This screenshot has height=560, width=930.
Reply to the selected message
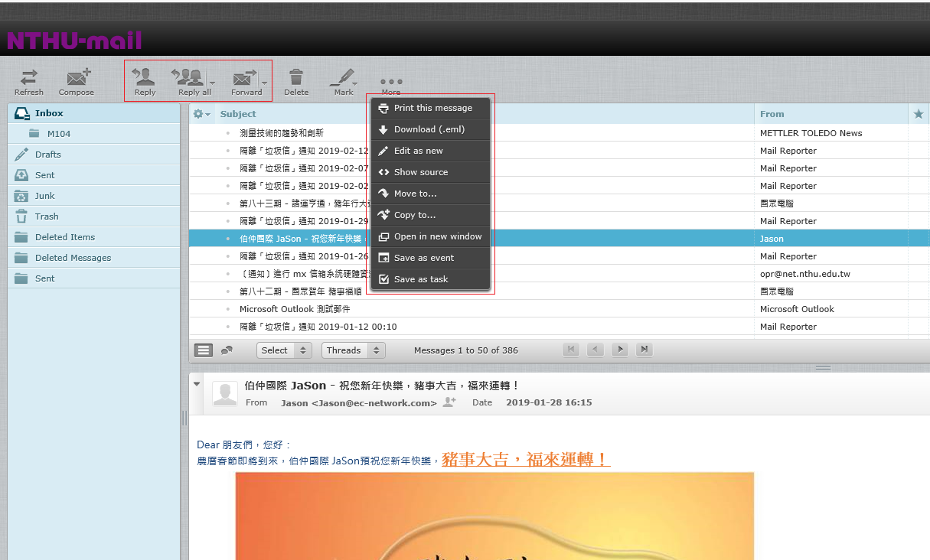tap(144, 78)
